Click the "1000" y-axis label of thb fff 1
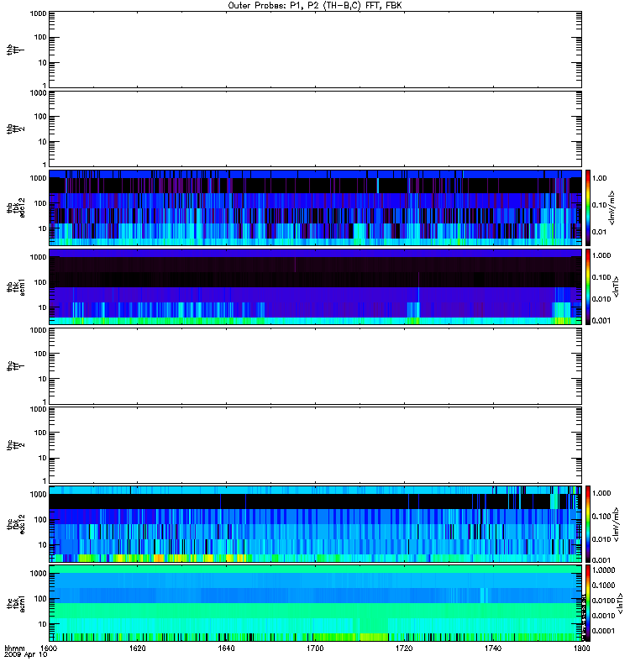 38,13
